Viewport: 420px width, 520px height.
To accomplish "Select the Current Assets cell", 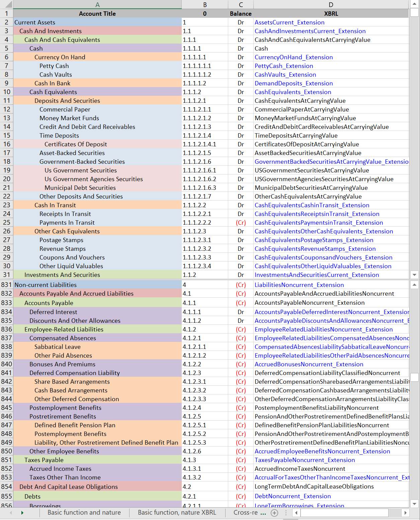I will click(x=97, y=22).
